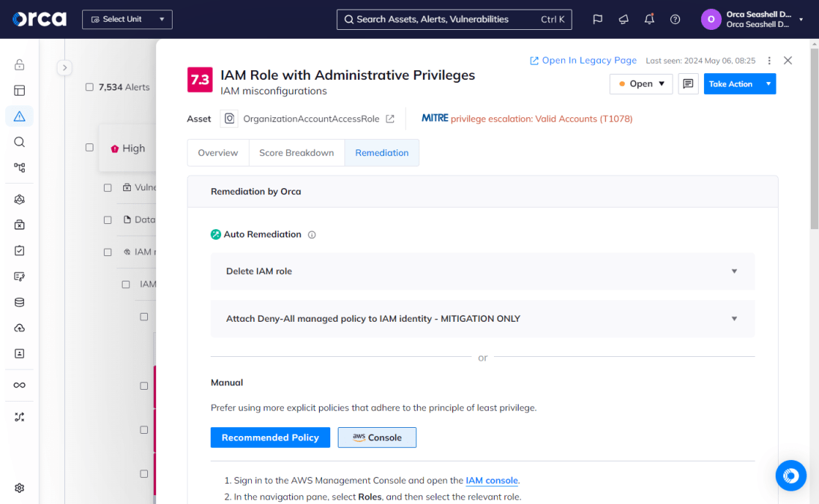Click the 7.3 risk score badge
819x504 pixels.
(x=200, y=80)
